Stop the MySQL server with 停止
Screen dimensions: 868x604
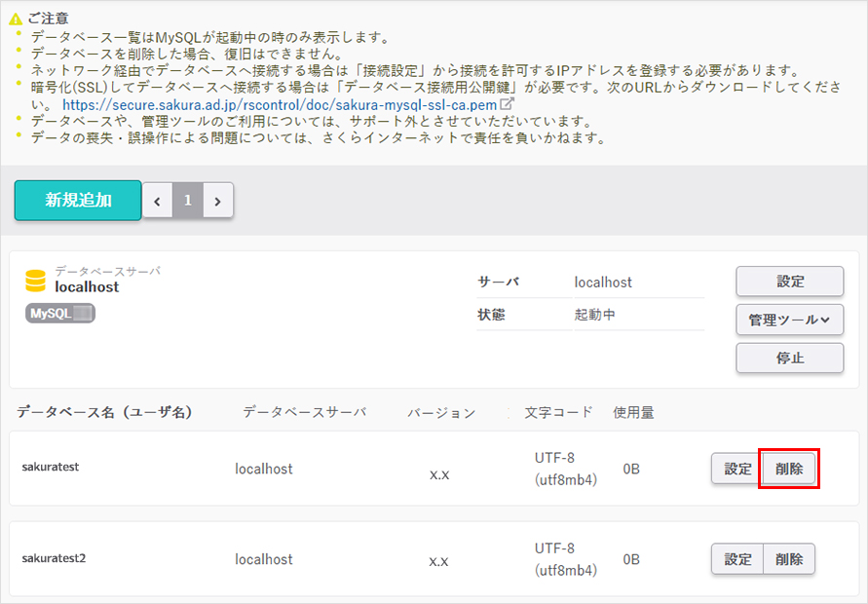789,358
